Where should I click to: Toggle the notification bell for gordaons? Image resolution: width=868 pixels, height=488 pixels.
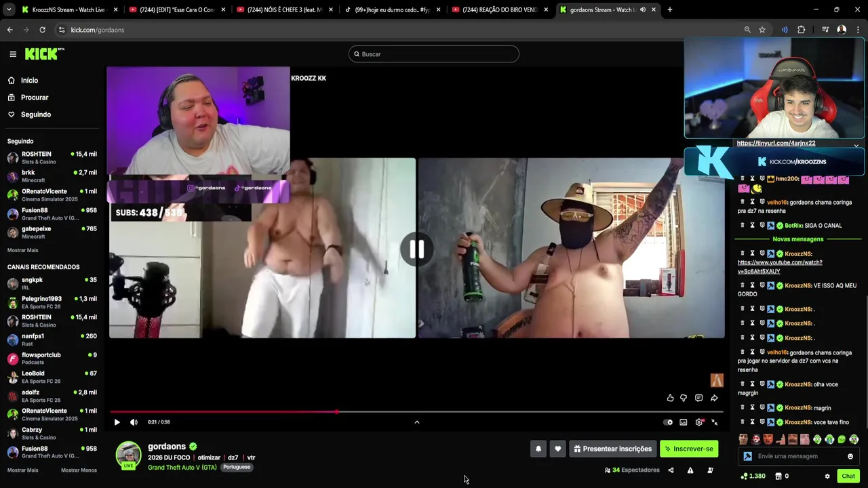coord(538,449)
